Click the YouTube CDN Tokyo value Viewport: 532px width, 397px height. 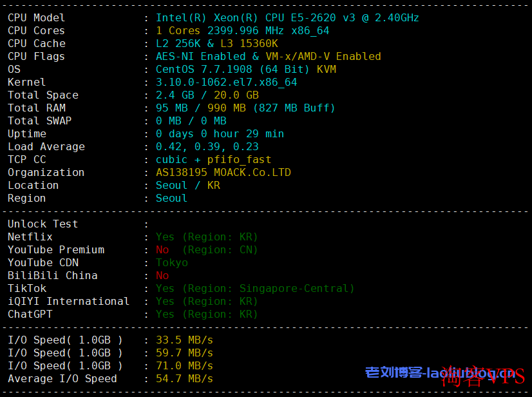(x=172, y=263)
